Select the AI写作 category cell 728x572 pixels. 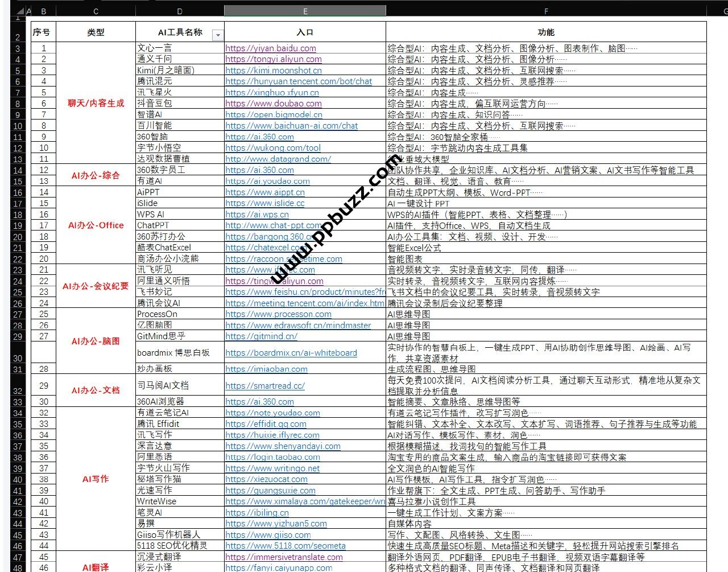(96, 479)
